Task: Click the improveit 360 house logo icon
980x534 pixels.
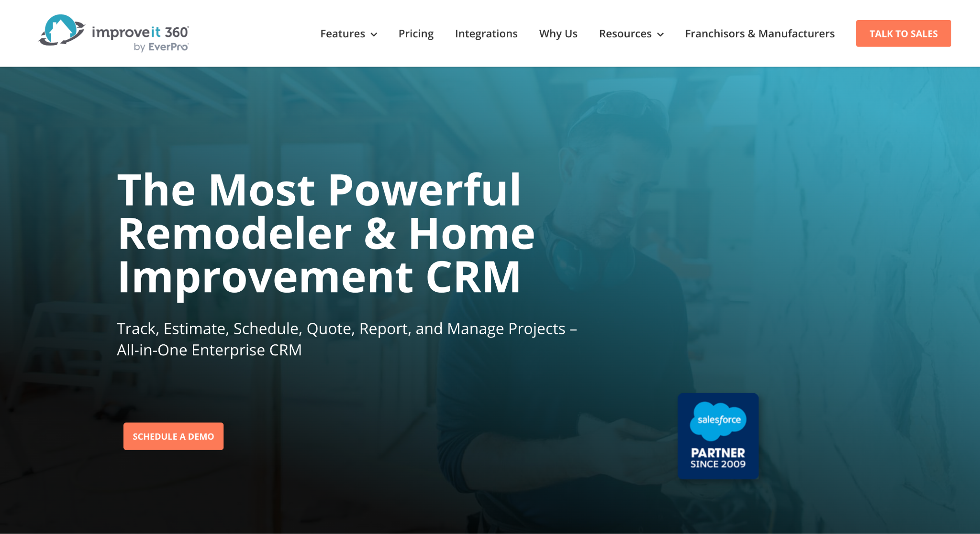Action: [x=62, y=30]
